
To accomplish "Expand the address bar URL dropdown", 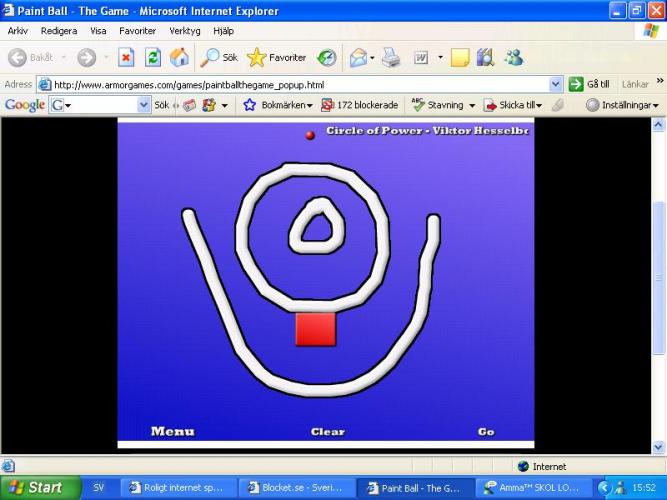I will click(x=556, y=85).
